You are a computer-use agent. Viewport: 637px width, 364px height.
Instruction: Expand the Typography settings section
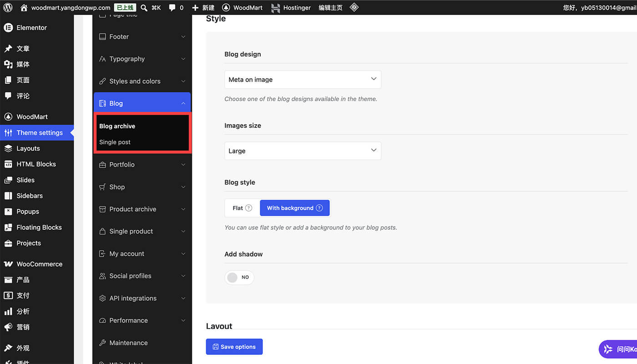click(x=142, y=59)
